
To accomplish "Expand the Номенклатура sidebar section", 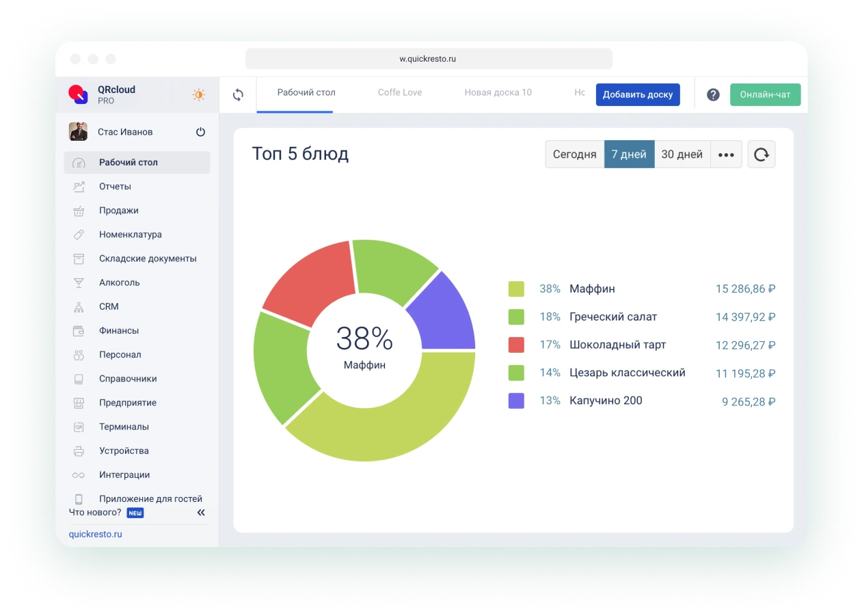I will (130, 235).
